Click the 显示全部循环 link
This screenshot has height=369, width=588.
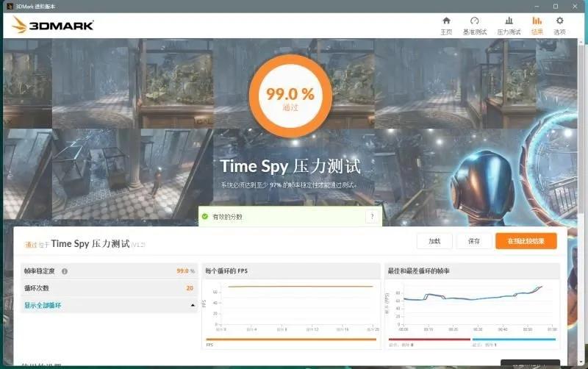point(43,305)
